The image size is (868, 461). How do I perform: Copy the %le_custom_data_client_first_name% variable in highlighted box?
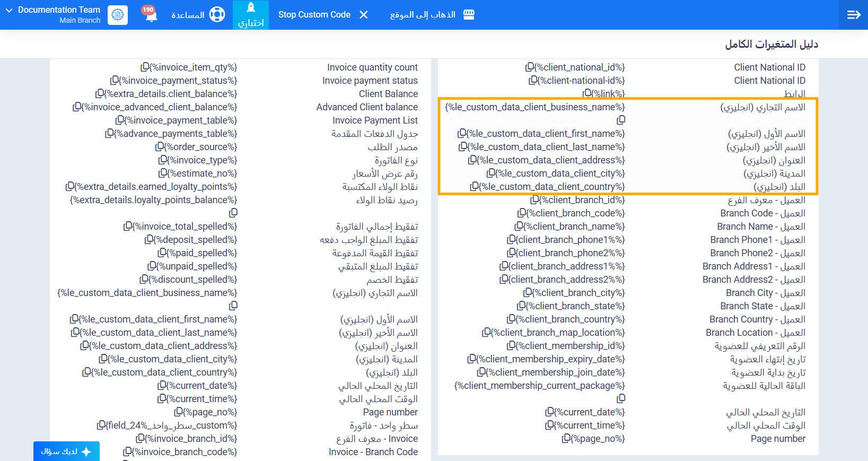(x=462, y=134)
